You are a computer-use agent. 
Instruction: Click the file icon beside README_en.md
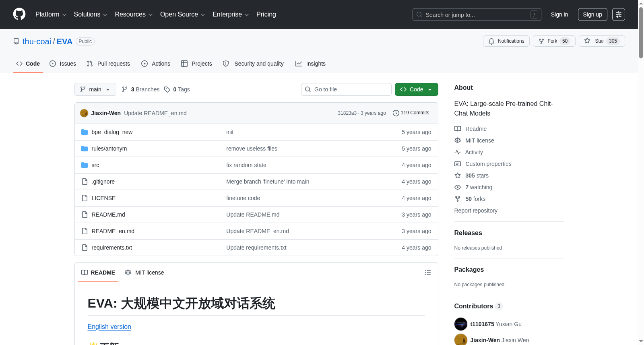(x=85, y=231)
